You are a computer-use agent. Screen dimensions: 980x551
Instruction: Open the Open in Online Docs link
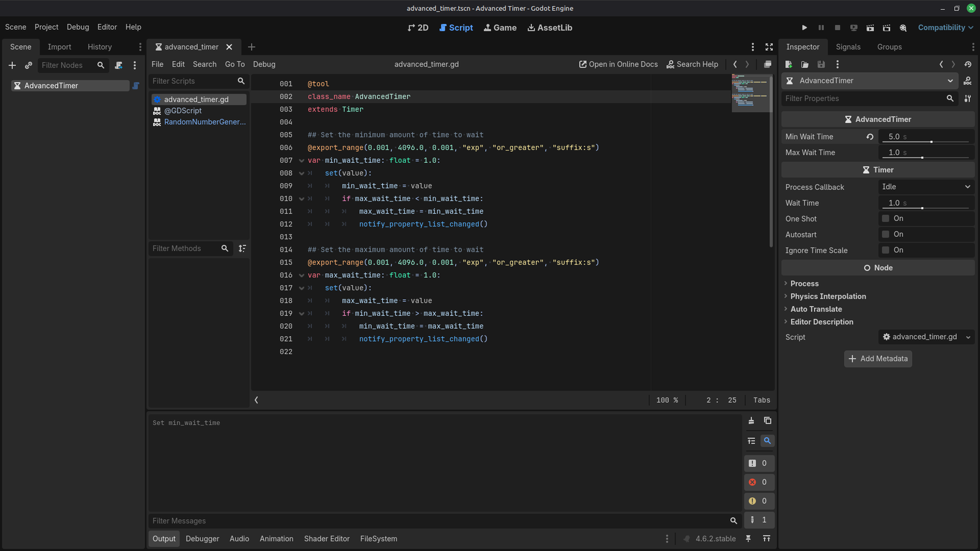(619, 64)
